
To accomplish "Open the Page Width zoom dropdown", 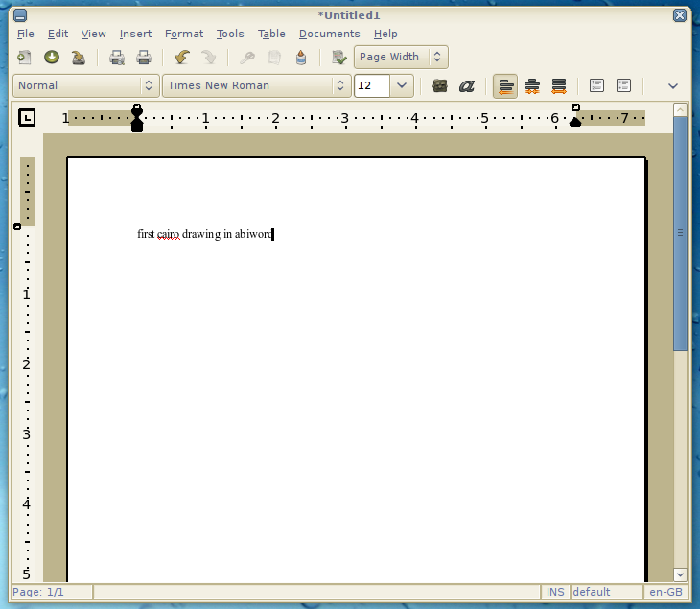I will 401,57.
